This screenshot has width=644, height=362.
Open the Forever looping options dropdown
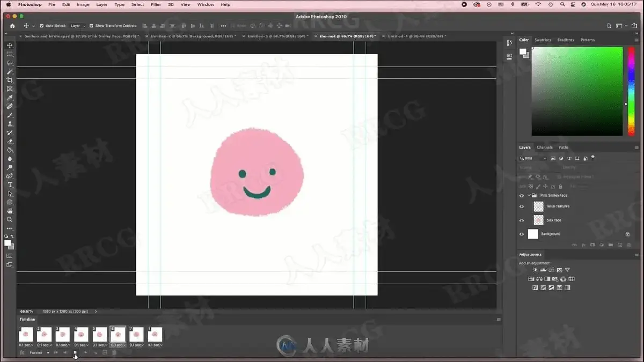(x=39, y=352)
